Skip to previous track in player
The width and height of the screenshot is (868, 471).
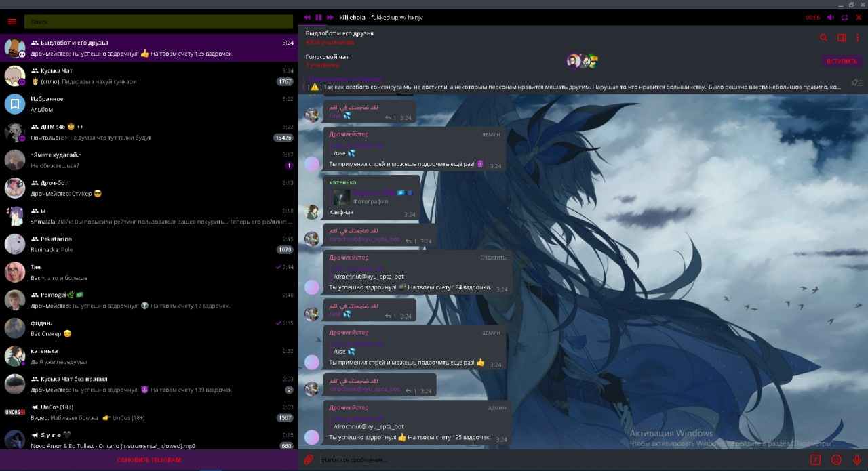307,17
